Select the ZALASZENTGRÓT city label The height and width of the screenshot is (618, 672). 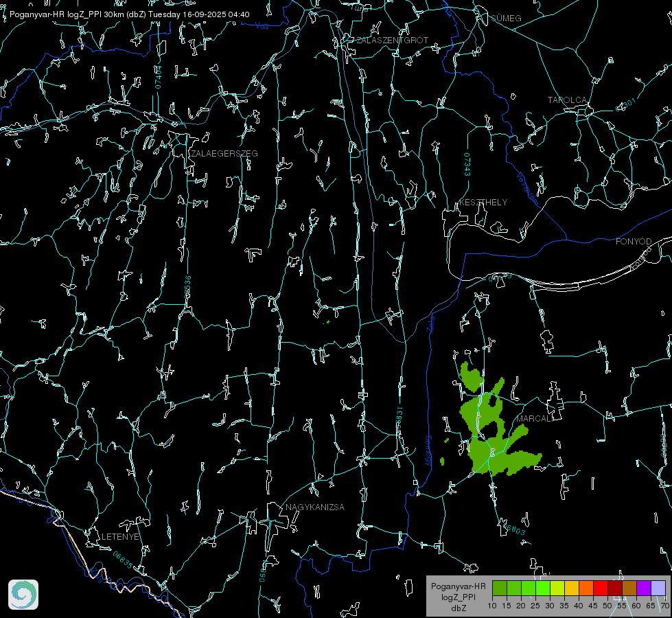392,41
